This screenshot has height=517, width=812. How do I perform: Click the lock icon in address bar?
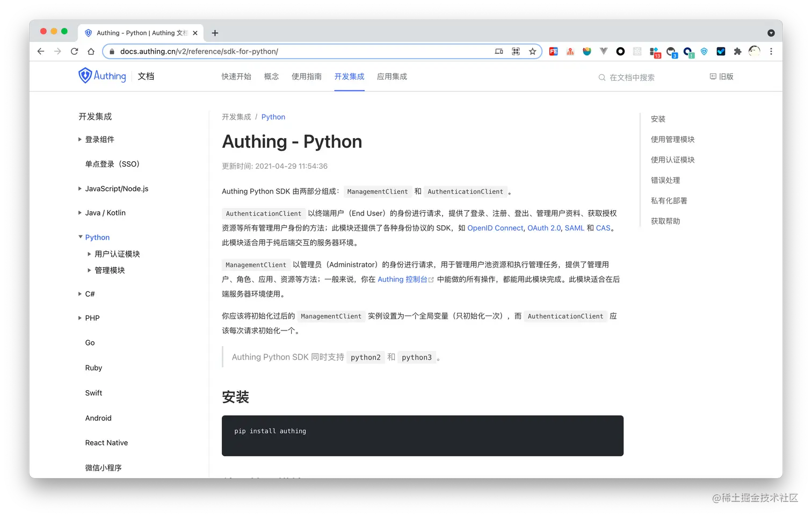[x=112, y=52]
